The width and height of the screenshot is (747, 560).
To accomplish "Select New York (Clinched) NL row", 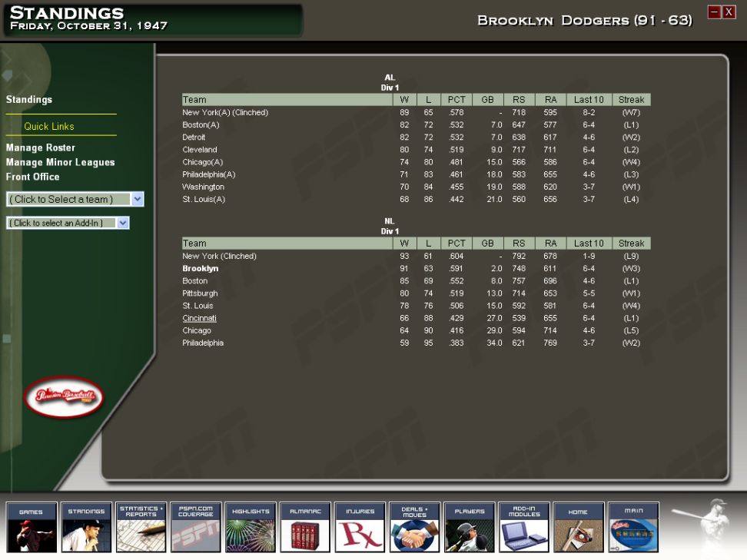I will [416, 257].
